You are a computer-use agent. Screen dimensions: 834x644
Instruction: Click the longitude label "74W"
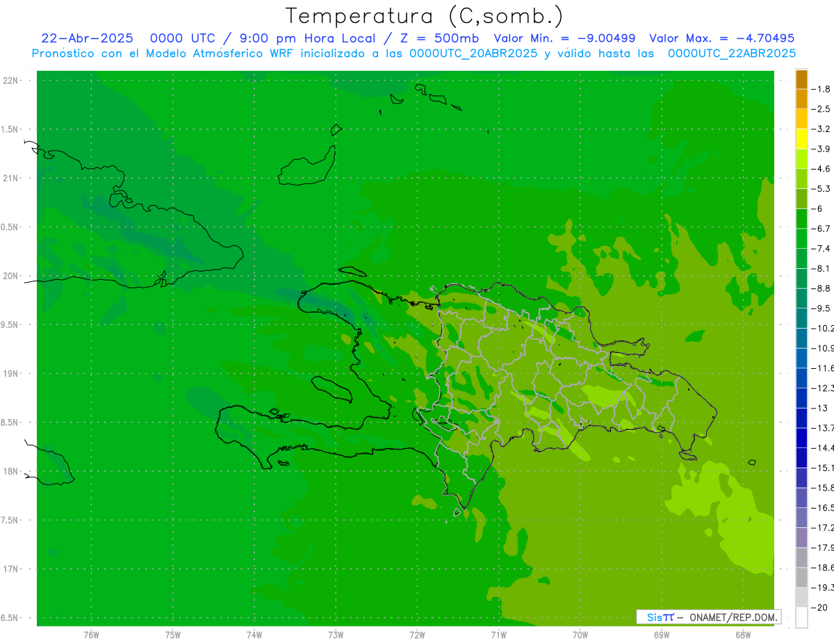[254, 635]
